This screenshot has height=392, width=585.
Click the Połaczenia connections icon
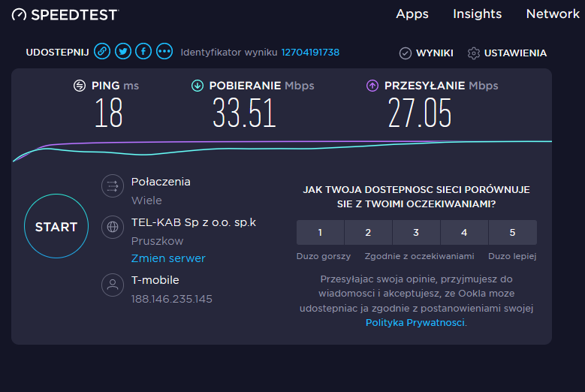point(113,185)
